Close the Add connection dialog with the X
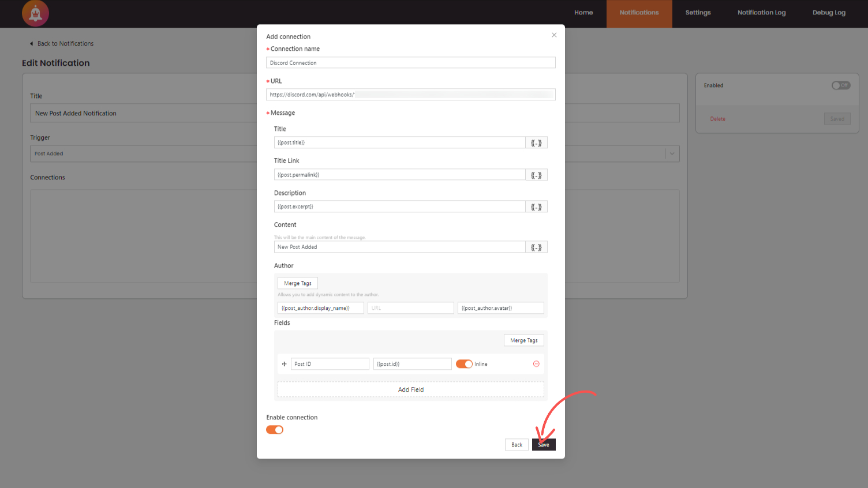This screenshot has height=488, width=868. click(x=554, y=35)
